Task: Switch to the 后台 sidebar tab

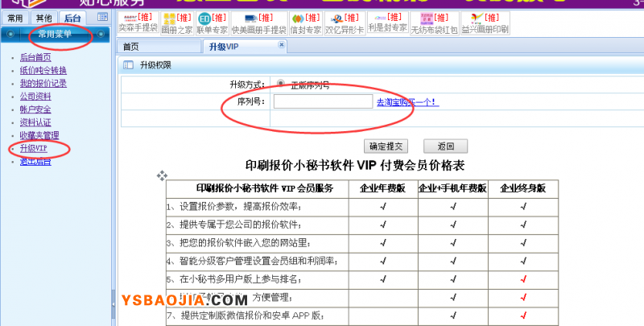Action: (x=72, y=18)
